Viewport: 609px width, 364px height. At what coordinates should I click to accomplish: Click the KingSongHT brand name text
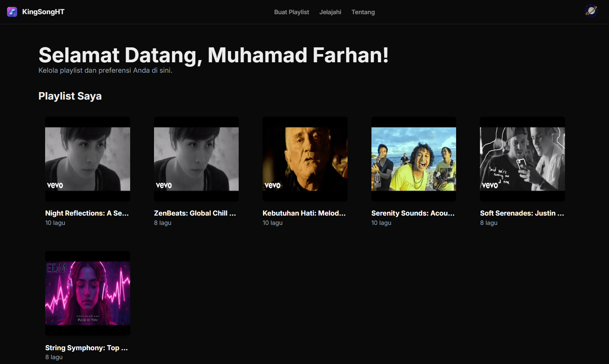point(43,12)
